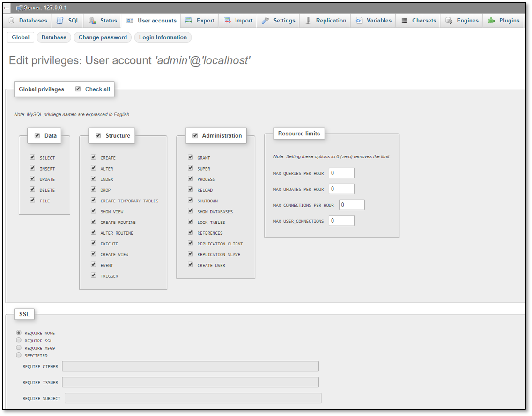Screen dimensions: 532x416
Task: Click the MAX USER_CONNECTIONS field
Action: [341, 221]
